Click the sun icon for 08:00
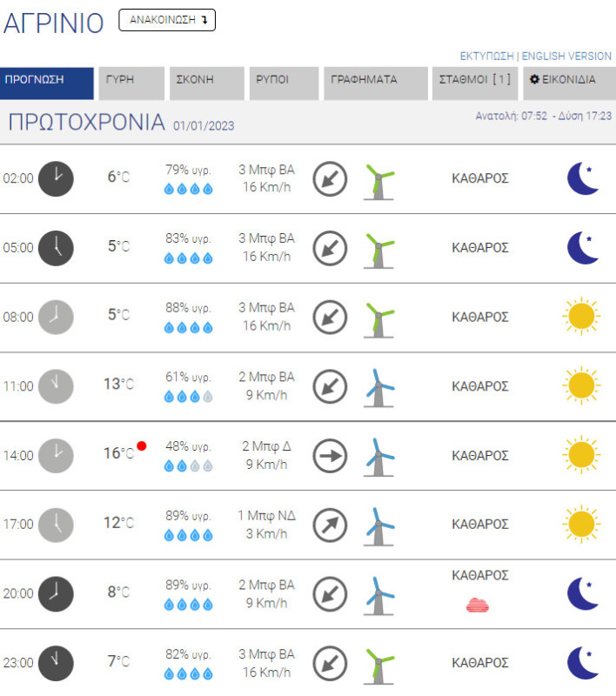The width and height of the screenshot is (616, 696). tap(580, 316)
